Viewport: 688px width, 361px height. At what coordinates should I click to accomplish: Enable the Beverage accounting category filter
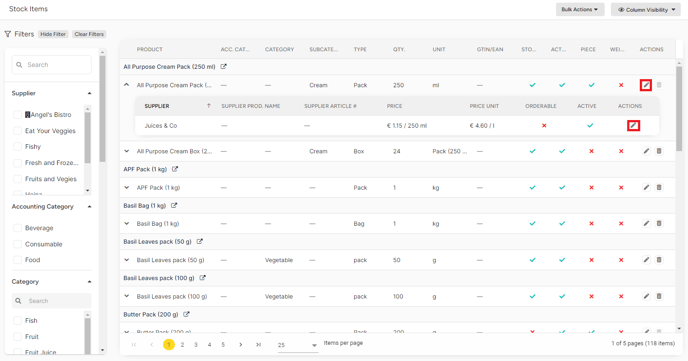[x=18, y=228]
